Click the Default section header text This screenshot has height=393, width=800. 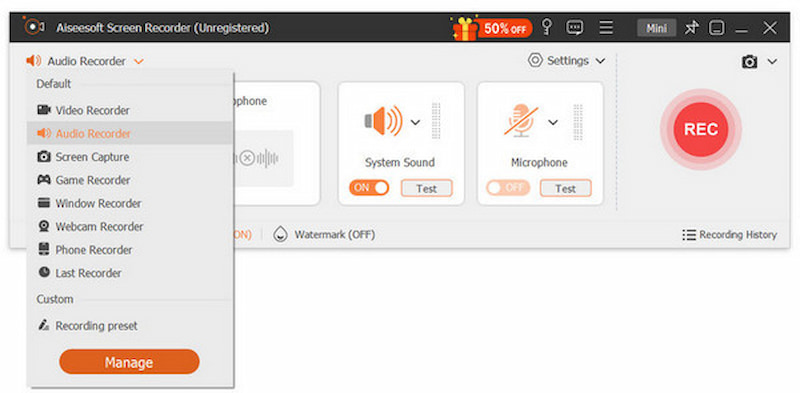[x=54, y=84]
